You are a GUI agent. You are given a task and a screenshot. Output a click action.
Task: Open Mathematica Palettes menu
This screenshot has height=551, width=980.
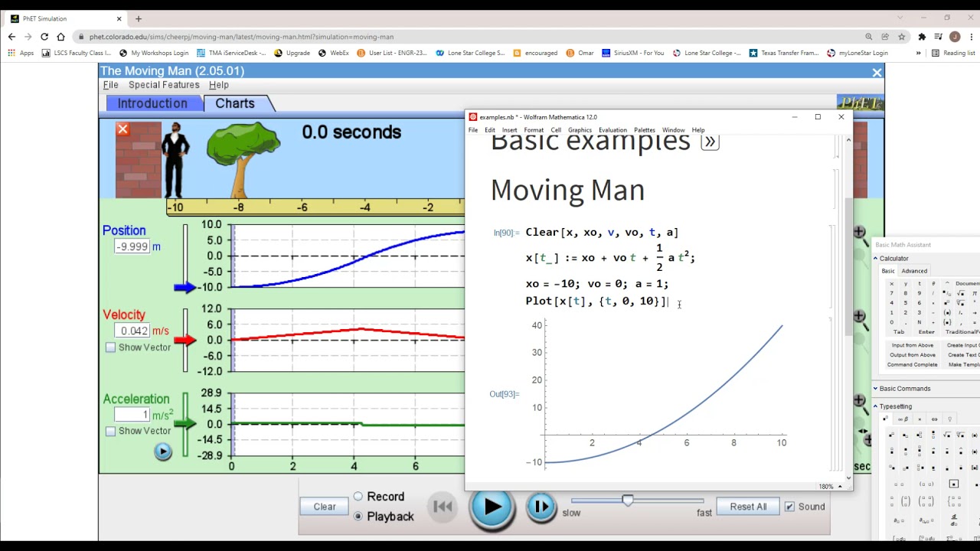coord(645,130)
